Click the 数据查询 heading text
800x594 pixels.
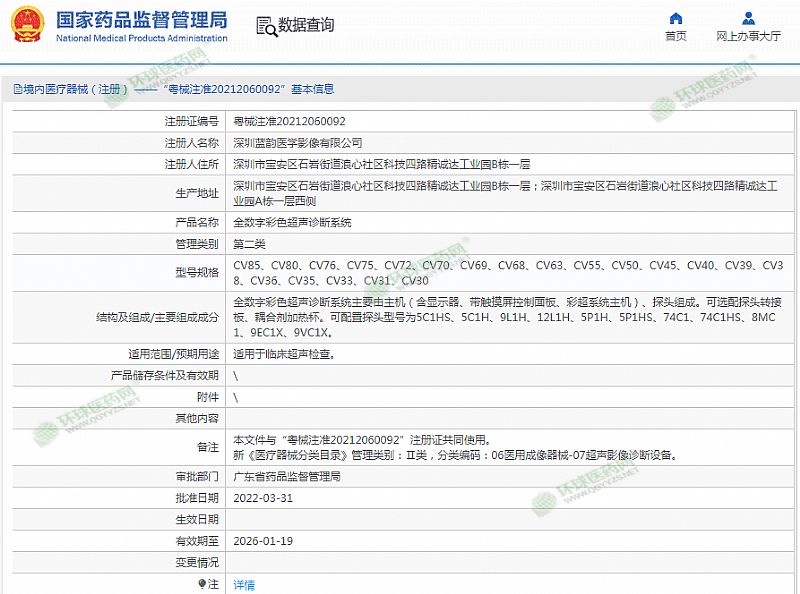click(x=306, y=26)
